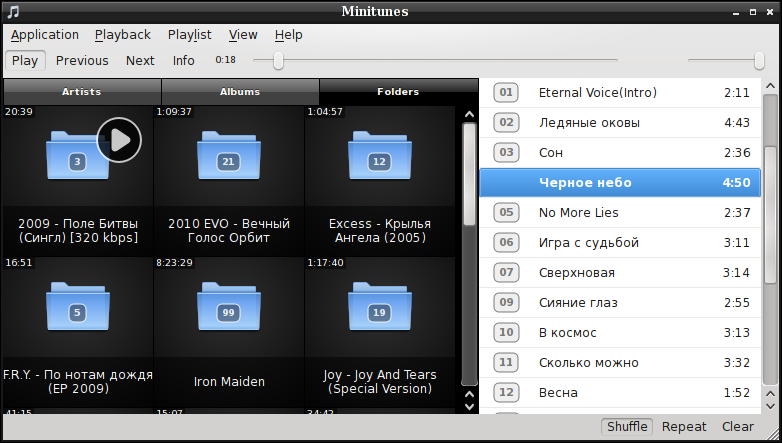
Task: Click folder title Joy - Joy And Tears
Action: tap(380, 382)
